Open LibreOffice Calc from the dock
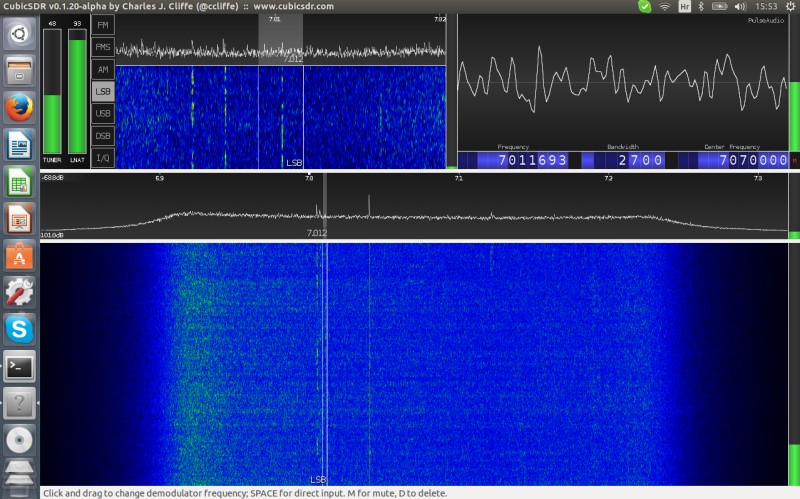This screenshot has width=800, height=499. tap(19, 182)
